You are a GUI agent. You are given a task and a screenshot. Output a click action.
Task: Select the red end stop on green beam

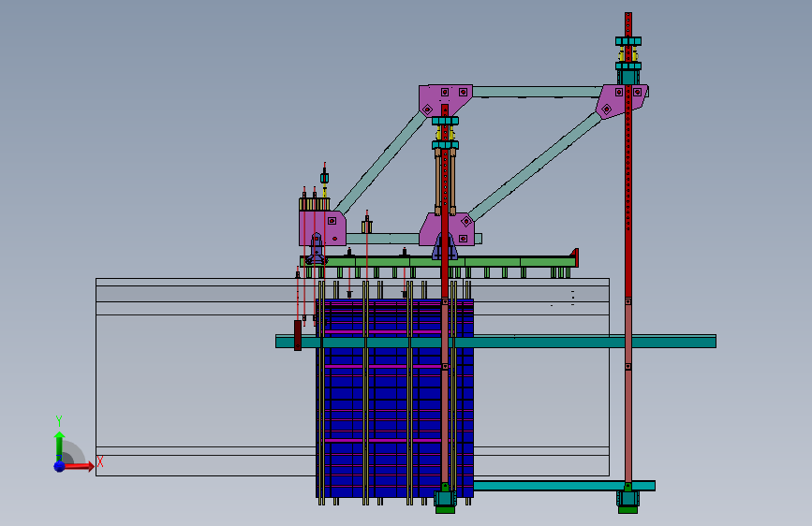point(574,257)
